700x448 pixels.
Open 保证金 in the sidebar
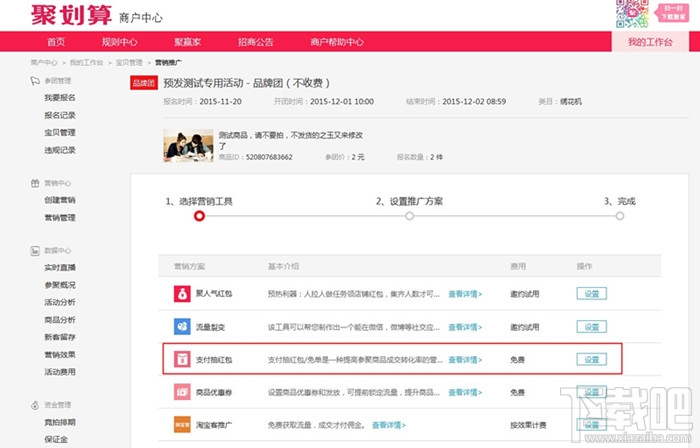pos(56,440)
